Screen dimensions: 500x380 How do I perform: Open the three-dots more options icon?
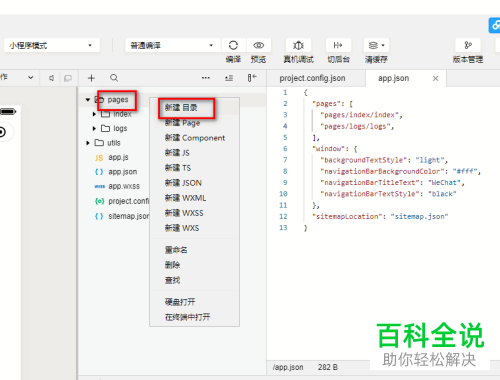point(206,78)
